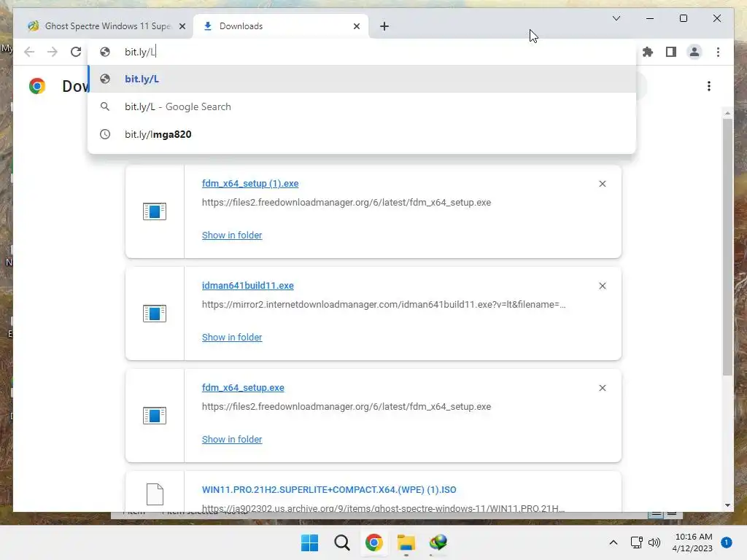The image size is (747, 560).
Task: Open a new tab with the plus button
Action: click(384, 26)
